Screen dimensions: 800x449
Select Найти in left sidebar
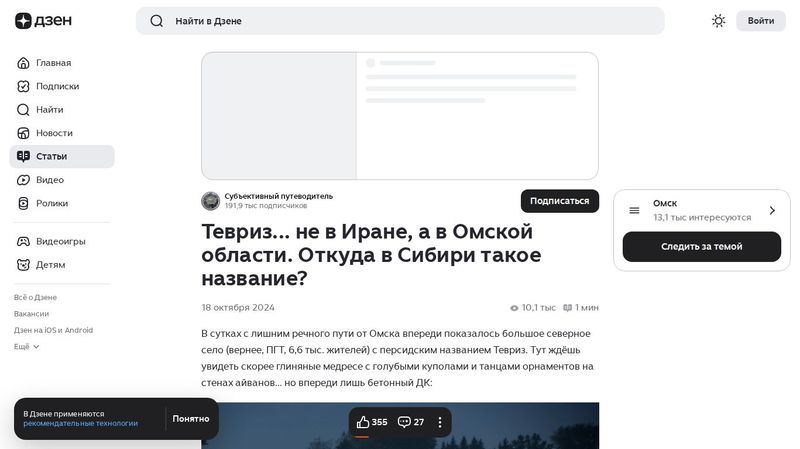click(x=49, y=110)
